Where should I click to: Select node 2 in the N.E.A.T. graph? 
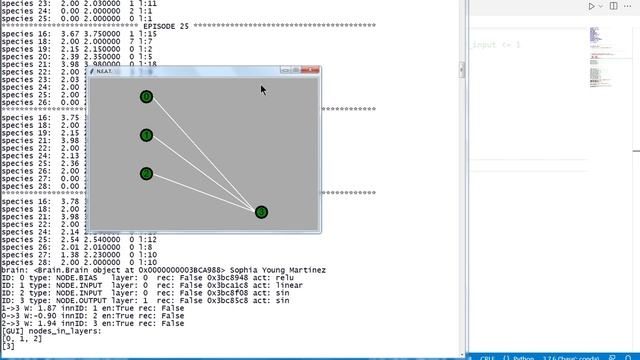147,173
